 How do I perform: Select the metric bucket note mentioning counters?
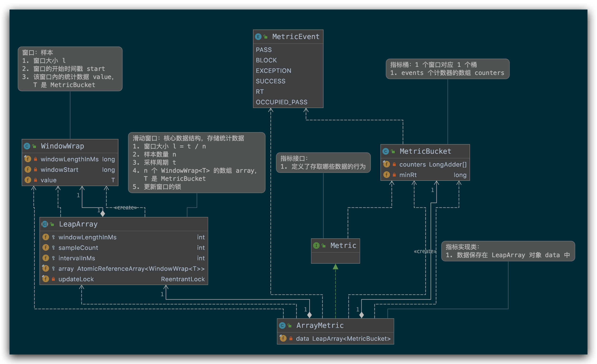pos(447,69)
